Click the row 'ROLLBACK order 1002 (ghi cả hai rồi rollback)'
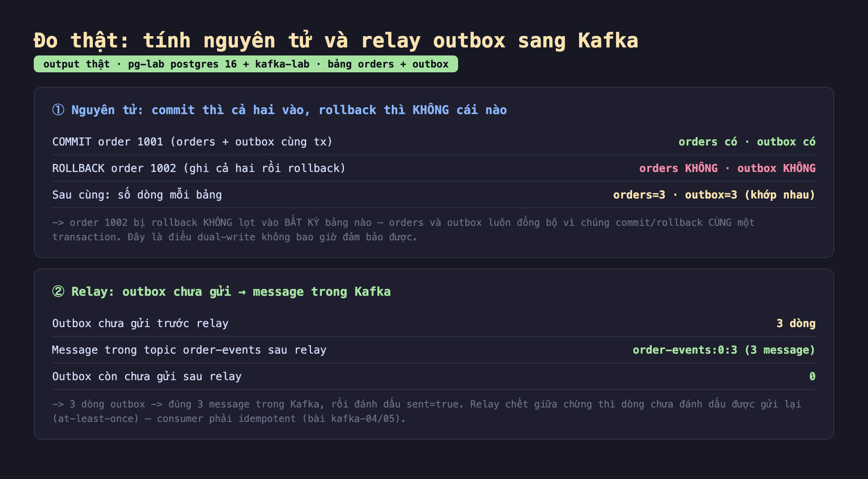The height and width of the screenshot is (479, 868). tap(434, 168)
